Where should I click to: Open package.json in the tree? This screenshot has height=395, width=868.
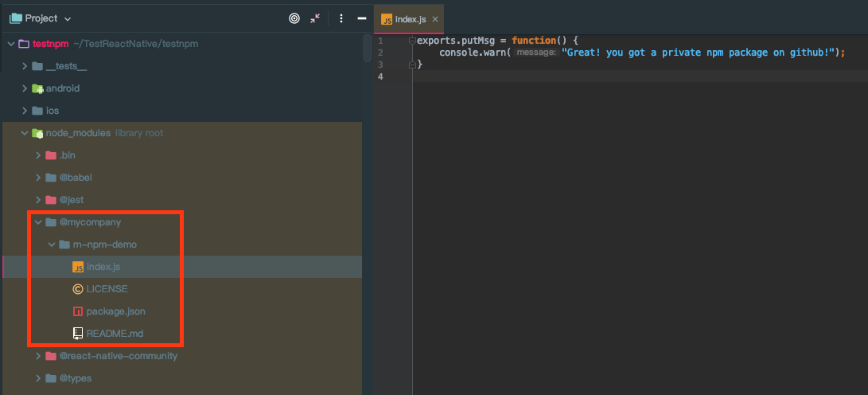point(115,311)
